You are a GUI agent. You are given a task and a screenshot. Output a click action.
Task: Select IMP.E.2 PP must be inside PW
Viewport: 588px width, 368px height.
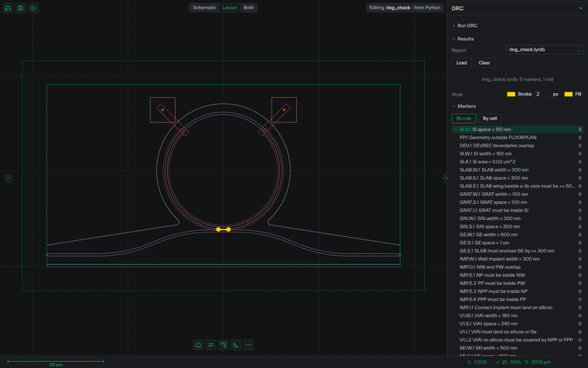(x=517, y=283)
